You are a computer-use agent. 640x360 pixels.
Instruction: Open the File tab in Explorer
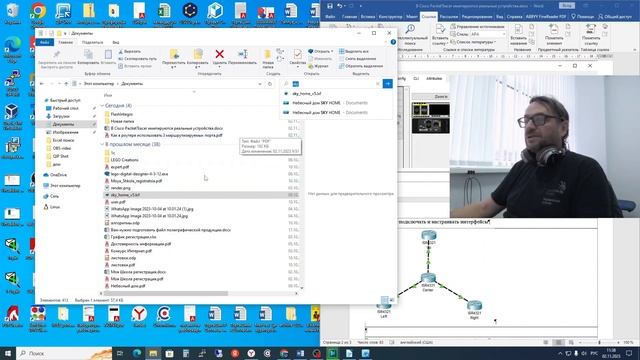(44, 42)
